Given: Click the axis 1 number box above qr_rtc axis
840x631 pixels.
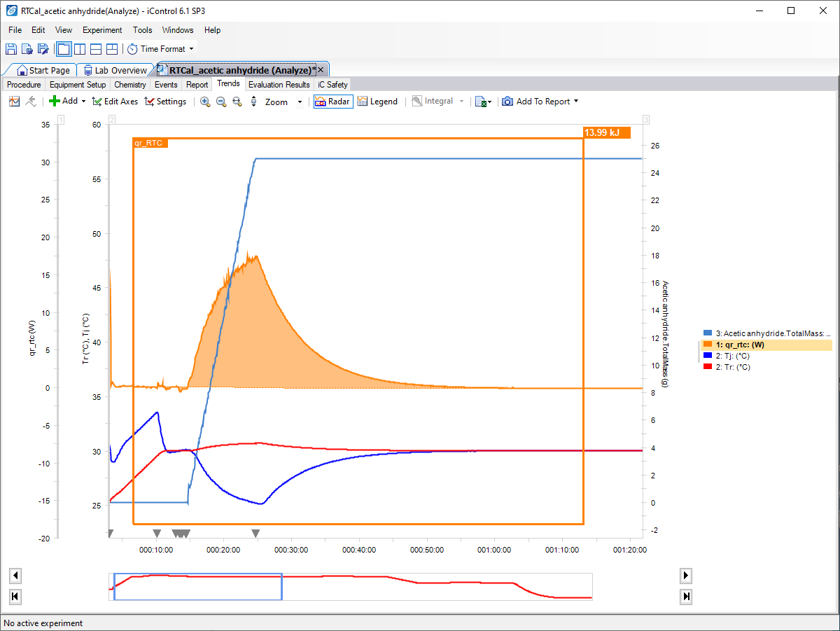Looking at the screenshot, I should [x=61, y=120].
